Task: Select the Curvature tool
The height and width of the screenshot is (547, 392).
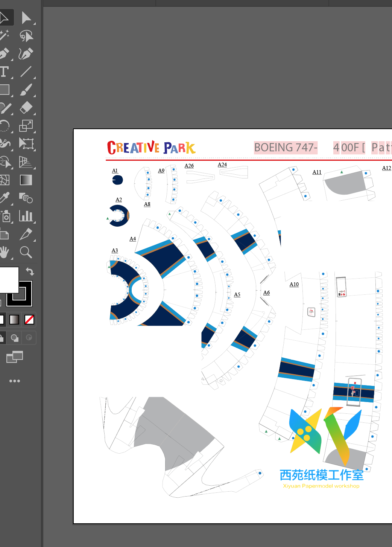Action: click(26, 54)
